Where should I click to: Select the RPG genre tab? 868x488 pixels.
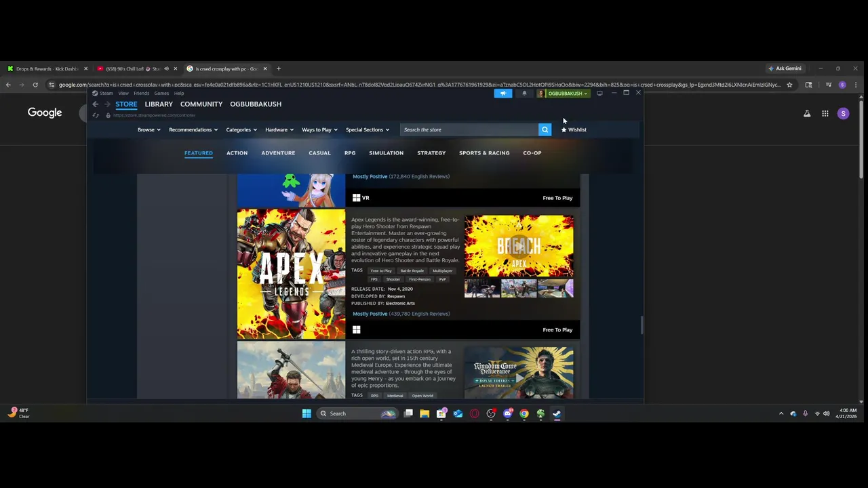[x=350, y=153]
